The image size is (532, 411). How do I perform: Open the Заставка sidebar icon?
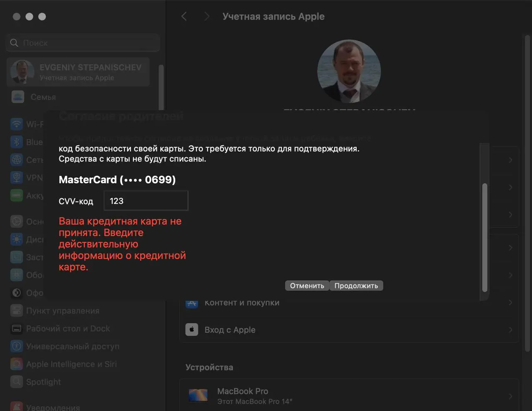pos(17,257)
